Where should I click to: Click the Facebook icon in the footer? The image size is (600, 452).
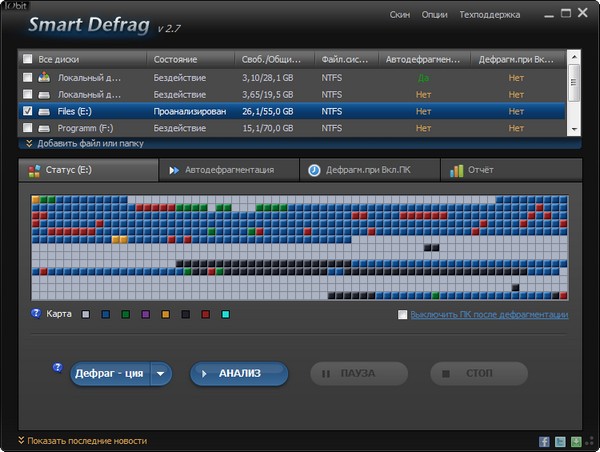pyautogui.click(x=544, y=441)
